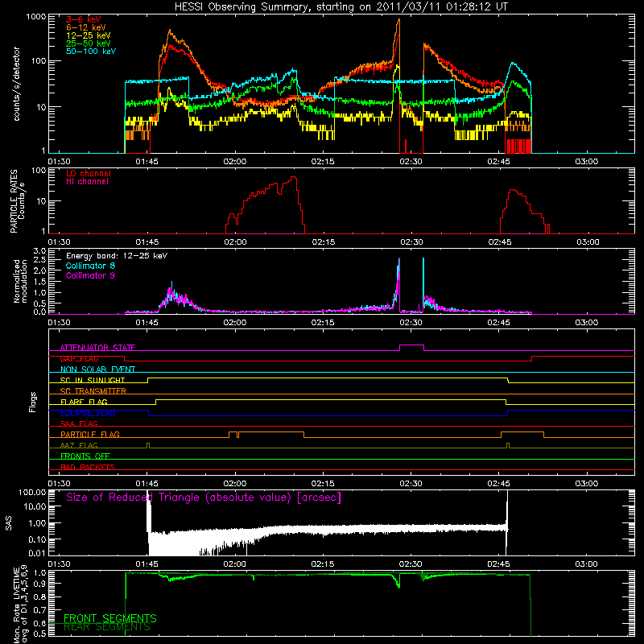Click the 'FLARE_FLAG' label
The height and width of the screenshot is (644, 644).
click(84, 402)
